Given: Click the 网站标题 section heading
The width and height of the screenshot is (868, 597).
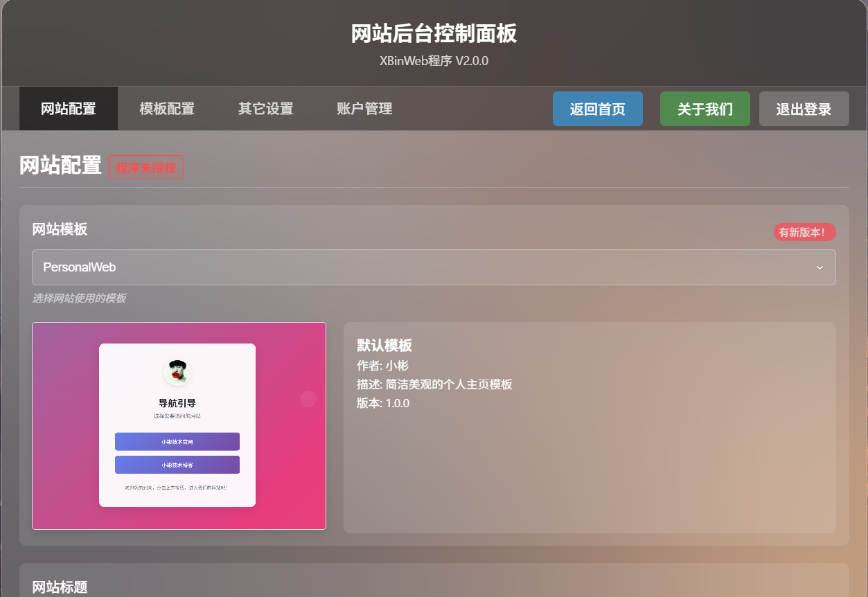Looking at the screenshot, I should pos(60,587).
